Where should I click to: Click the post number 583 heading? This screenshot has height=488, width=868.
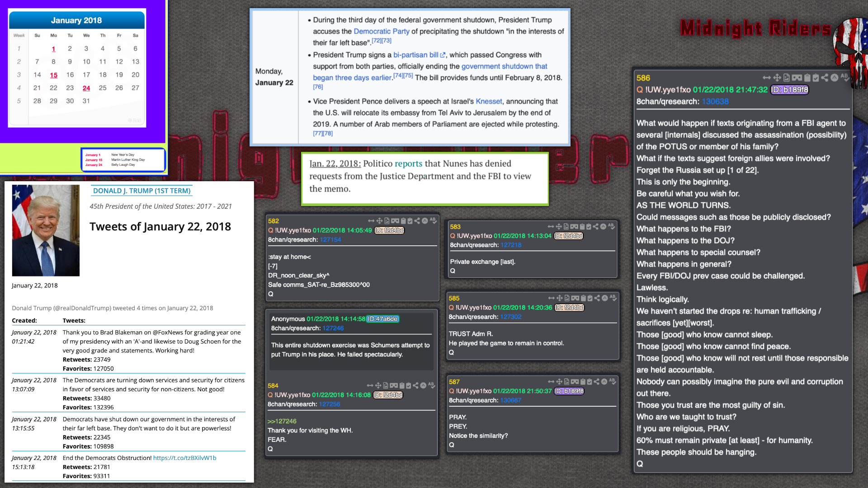pos(455,227)
